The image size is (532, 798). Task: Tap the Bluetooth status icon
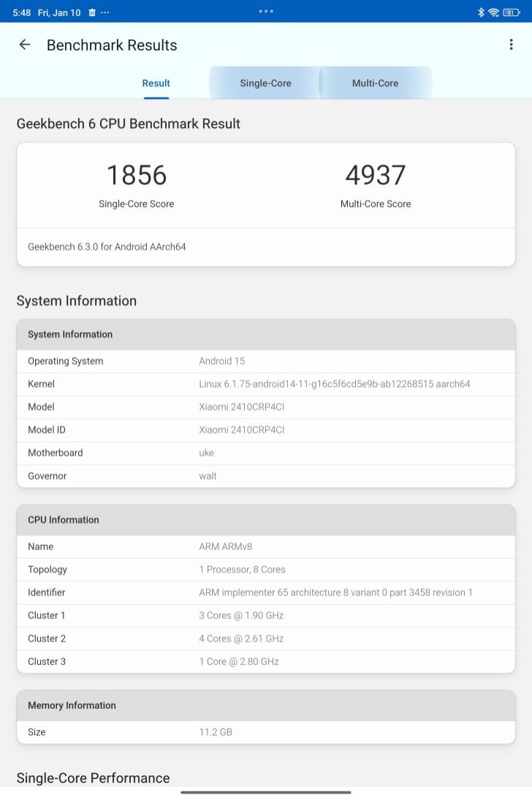[481, 12]
